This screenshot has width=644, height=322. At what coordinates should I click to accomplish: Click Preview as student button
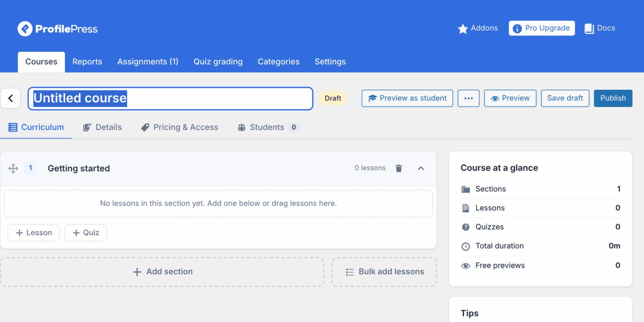pyautogui.click(x=407, y=98)
